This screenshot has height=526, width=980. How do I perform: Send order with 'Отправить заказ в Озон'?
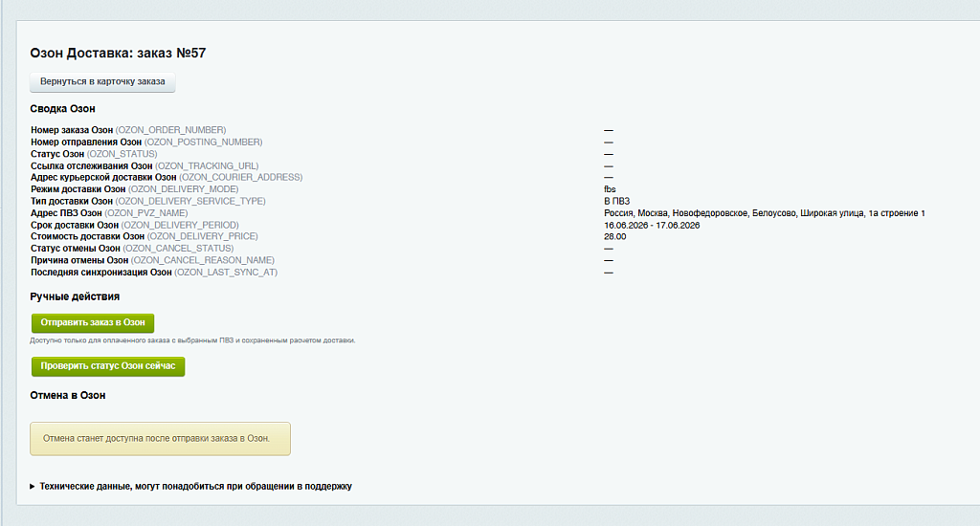[93, 323]
